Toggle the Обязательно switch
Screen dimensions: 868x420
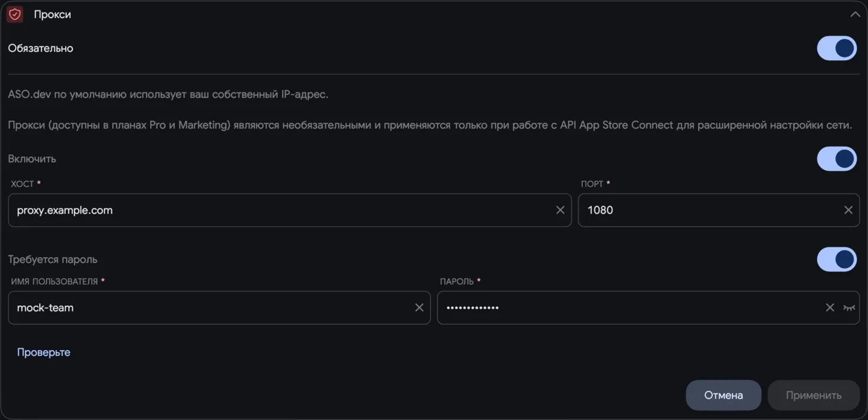(837, 48)
